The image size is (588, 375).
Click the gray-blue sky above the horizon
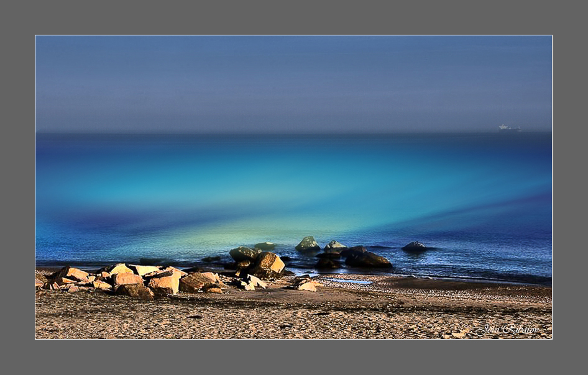point(292,81)
